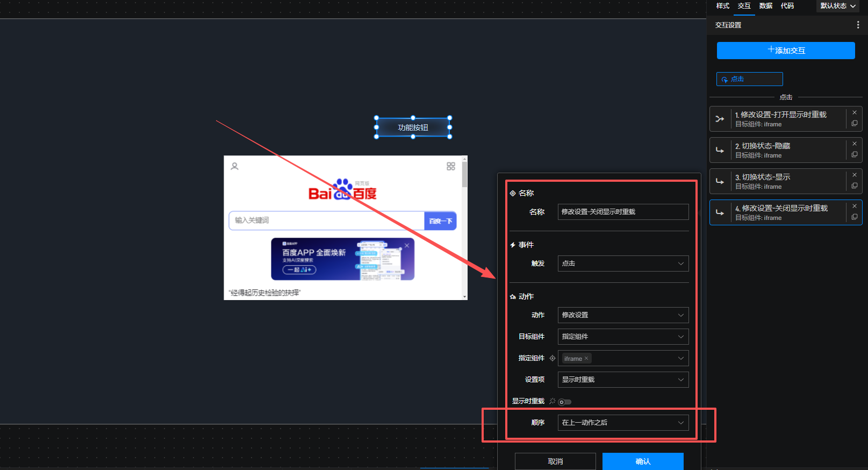Open the 默认状态 state dropdown
868x470 pixels.
(838, 6)
